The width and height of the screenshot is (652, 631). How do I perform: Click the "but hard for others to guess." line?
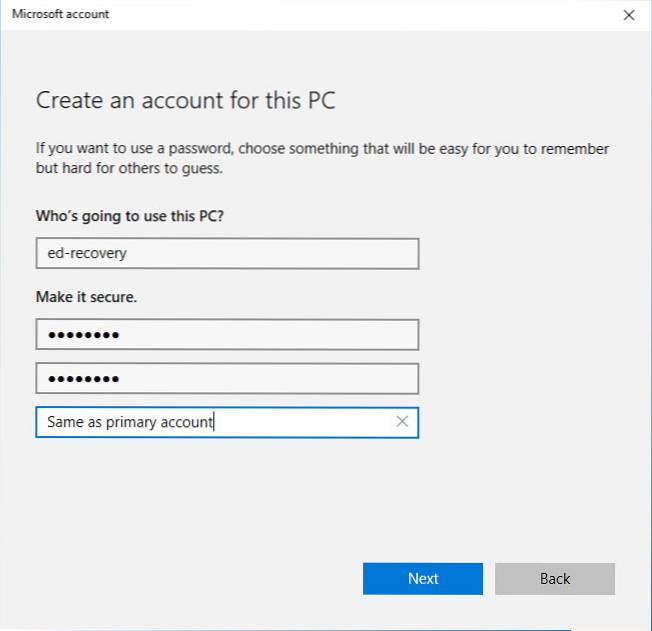[x=129, y=169]
